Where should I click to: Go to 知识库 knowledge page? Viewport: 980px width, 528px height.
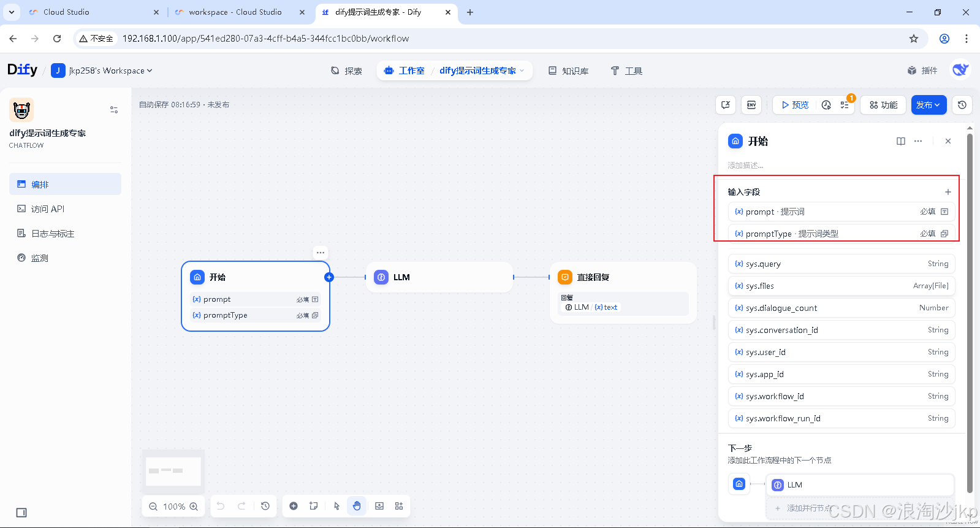coord(568,71)
